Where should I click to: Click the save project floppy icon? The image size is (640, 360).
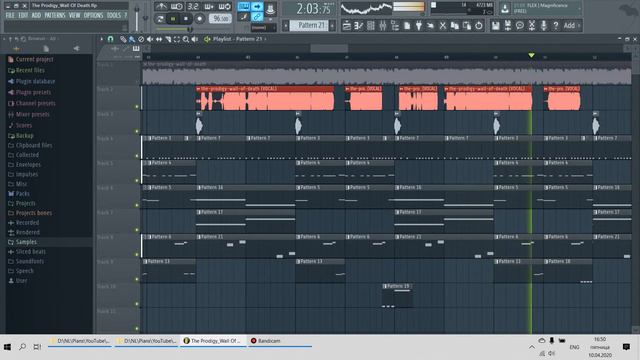coord(496,26)
